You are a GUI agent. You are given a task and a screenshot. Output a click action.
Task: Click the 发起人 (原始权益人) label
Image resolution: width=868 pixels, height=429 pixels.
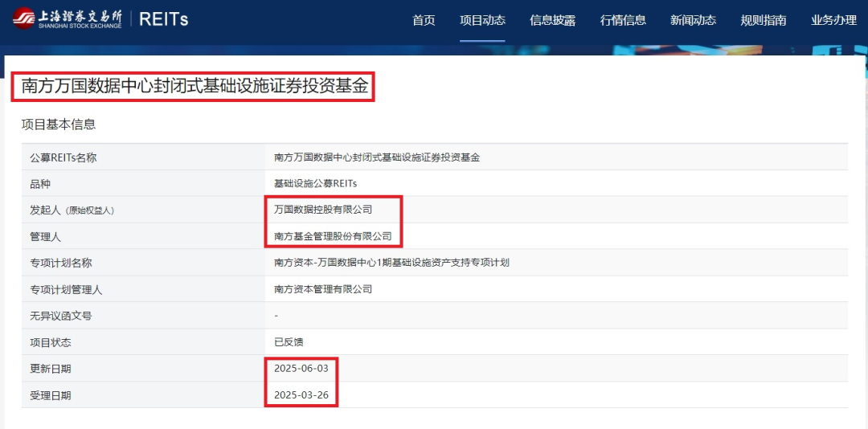tap(72, 210)
